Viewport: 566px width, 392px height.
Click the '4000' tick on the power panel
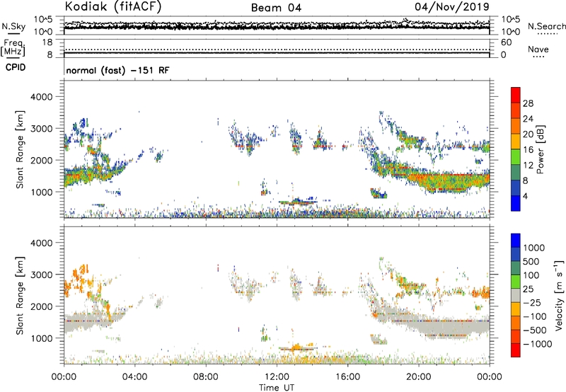pos(42,97)
